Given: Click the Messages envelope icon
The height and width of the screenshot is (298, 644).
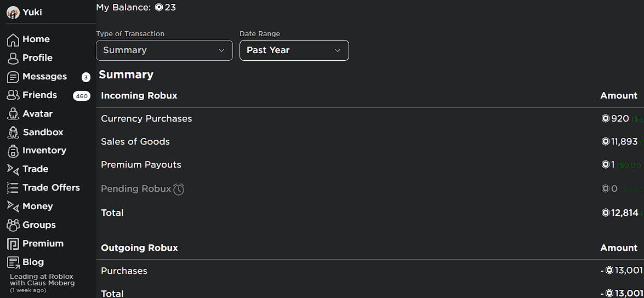Looking at the screenshot, I should 13,77.
